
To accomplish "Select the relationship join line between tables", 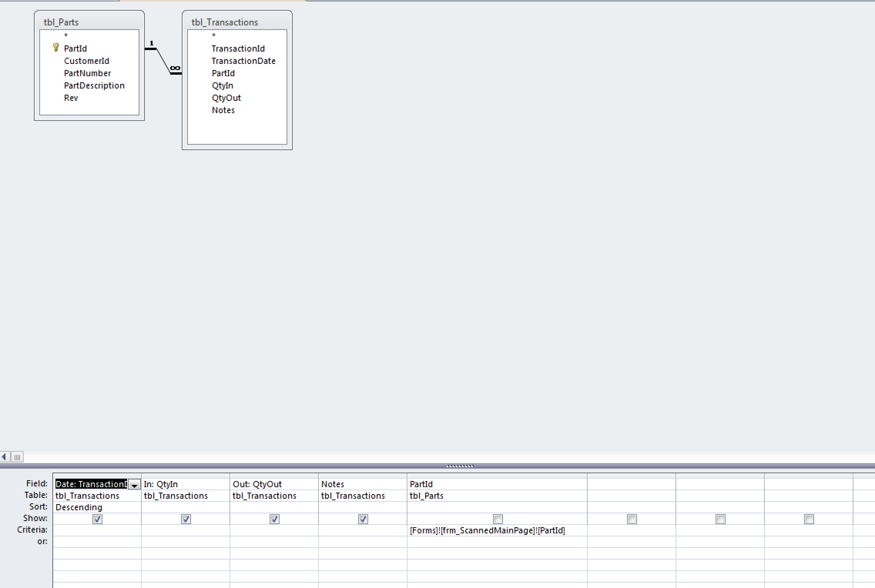I will pos(163,60).
